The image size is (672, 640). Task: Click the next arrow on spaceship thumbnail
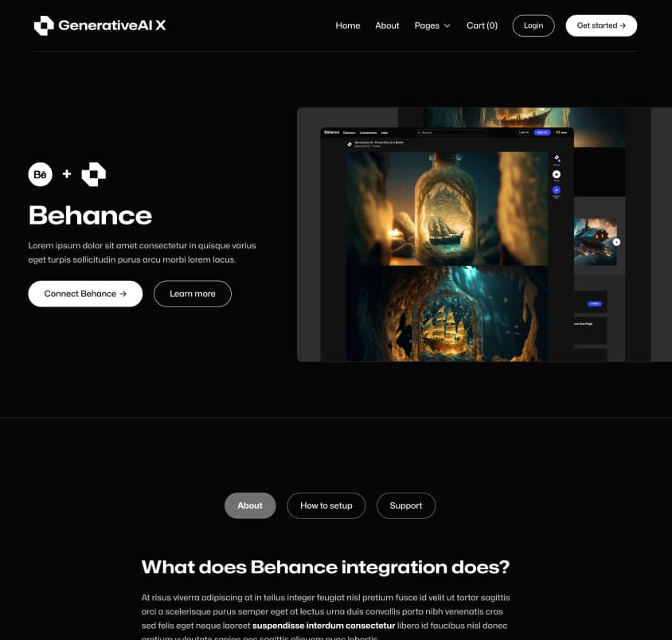click(616, 242)
